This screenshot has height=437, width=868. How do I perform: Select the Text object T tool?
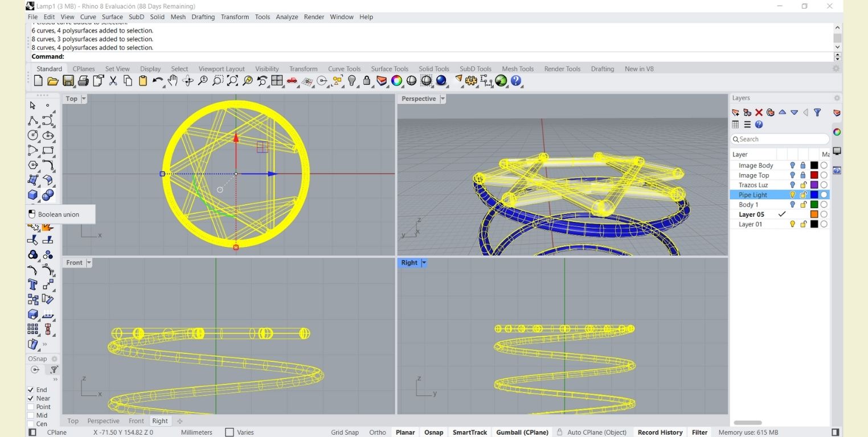(x=32, y=285)
